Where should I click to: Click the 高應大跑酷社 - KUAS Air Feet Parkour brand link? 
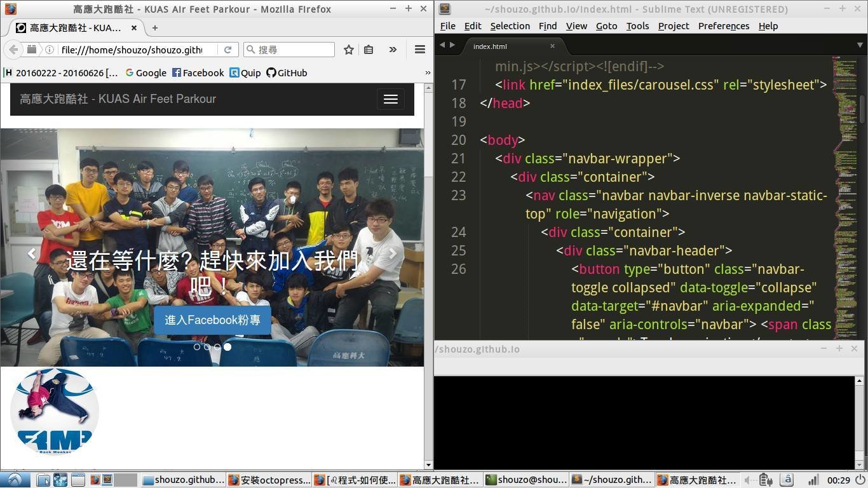point(118,99)
